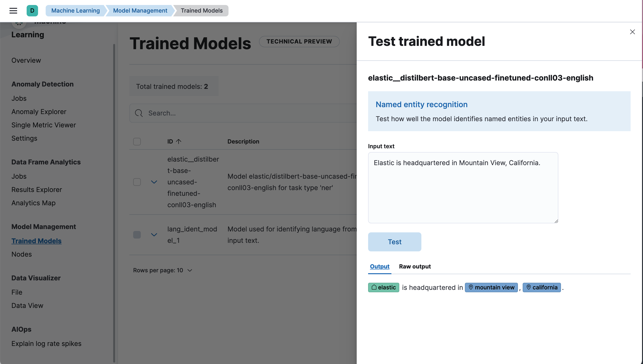Check the select-all models checkbox
The image size is (643, 364).
coord(137,141)
